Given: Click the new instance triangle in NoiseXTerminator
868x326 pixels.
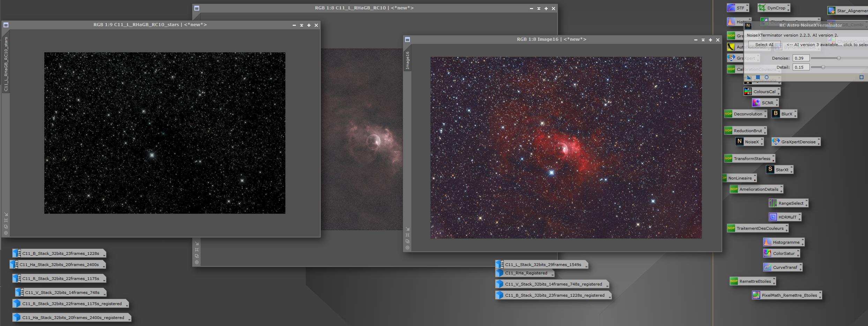Looking at the screenshot, I should [749, 77].
